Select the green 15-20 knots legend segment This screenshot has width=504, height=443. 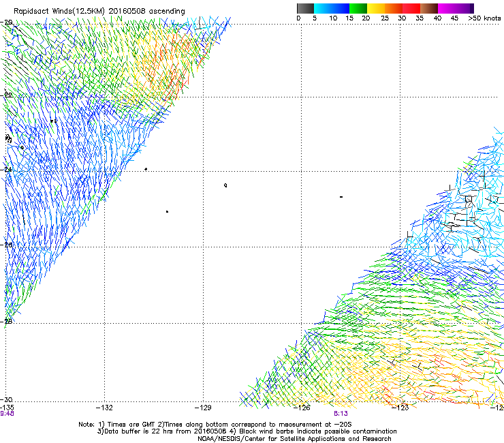coord(358,8)
